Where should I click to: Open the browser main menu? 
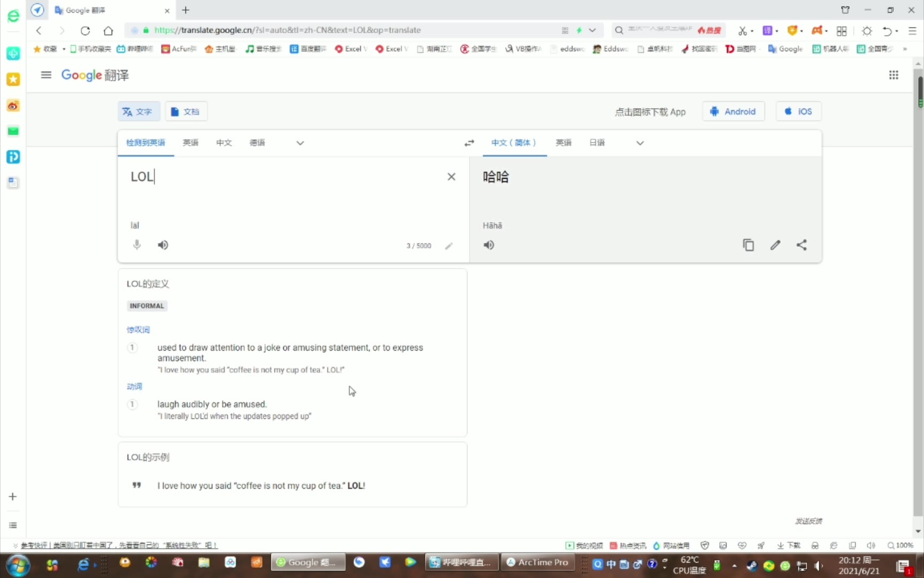[x=912, y=31]
